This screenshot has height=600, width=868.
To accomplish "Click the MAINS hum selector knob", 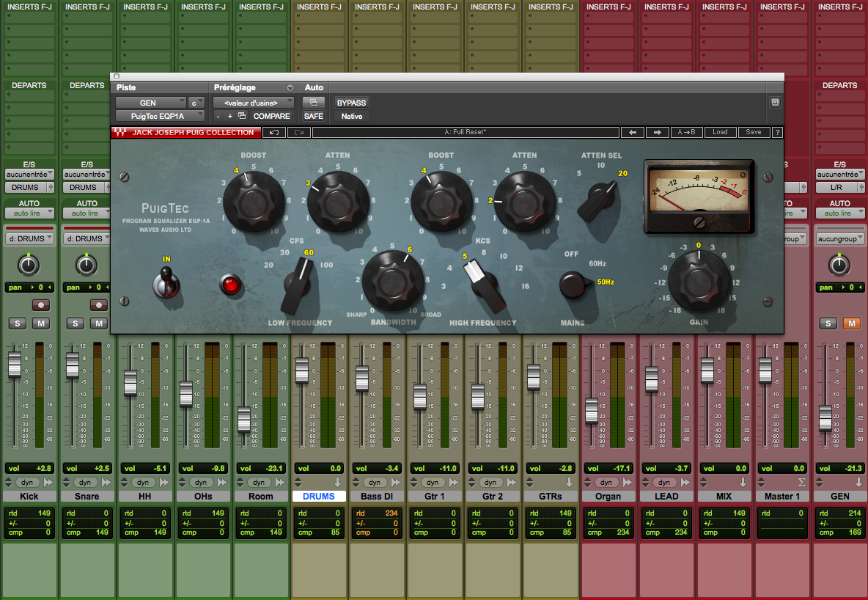I will point(575,284).
